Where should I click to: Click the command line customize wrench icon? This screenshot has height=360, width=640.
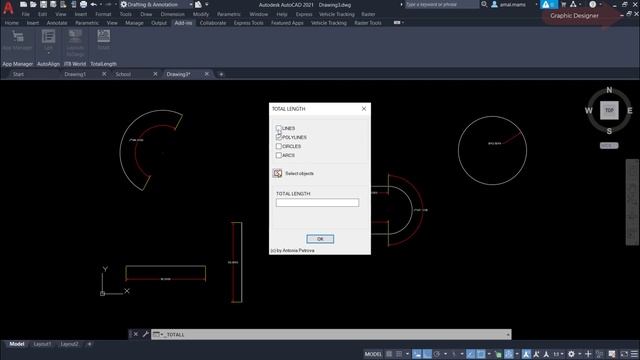[145, 334]
